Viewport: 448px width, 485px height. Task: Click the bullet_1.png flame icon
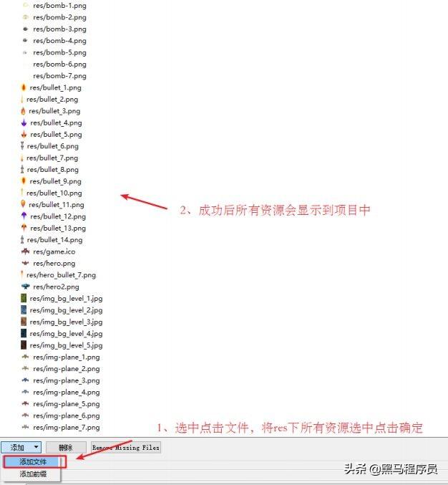pos(23,87)
